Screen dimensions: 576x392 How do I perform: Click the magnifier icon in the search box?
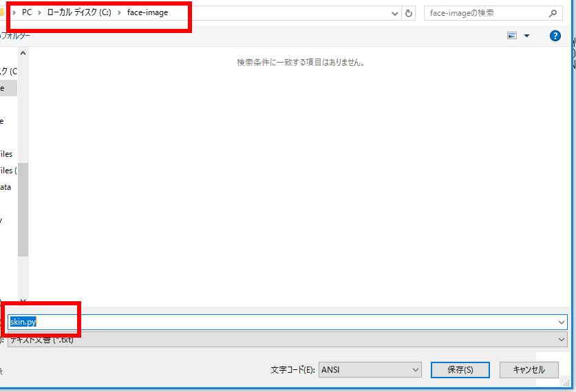tap(553, 13)
